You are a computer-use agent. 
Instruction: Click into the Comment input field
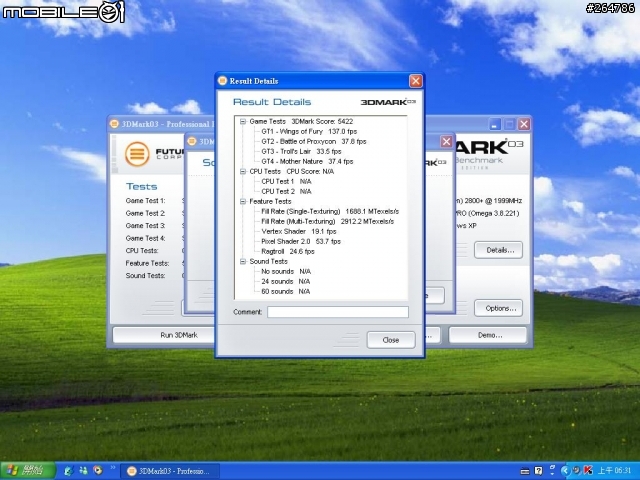[338, 312]
